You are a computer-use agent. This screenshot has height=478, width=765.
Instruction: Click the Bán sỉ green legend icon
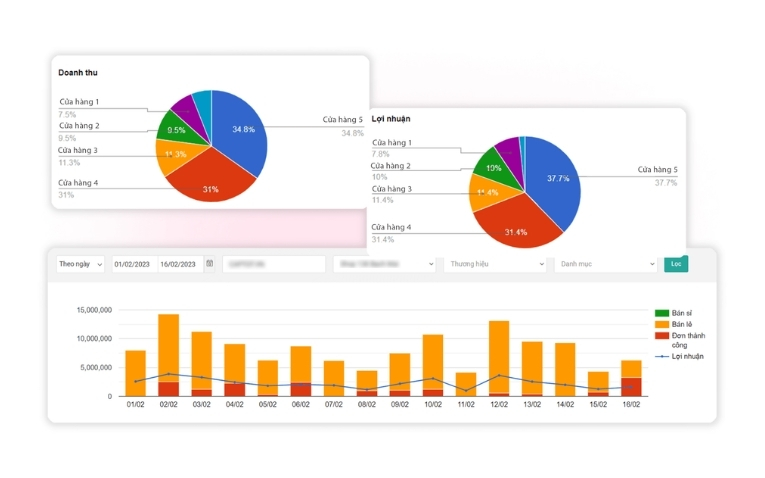point(661,313)
